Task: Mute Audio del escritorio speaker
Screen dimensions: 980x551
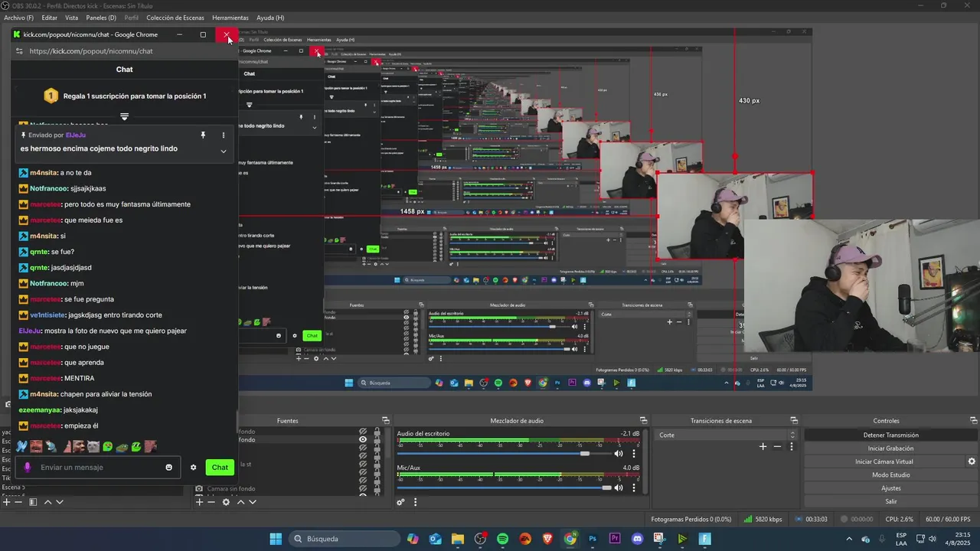Action: coord(619,454)
